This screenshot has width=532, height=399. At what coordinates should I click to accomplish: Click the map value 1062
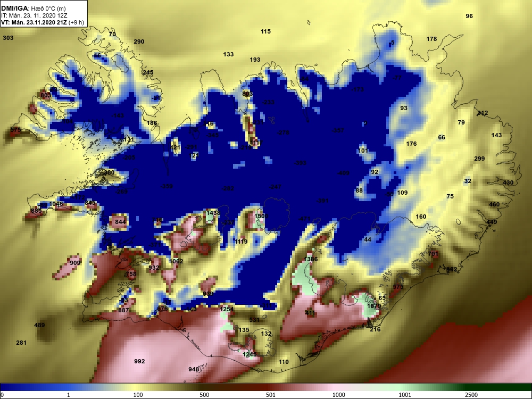pos(176,261)
